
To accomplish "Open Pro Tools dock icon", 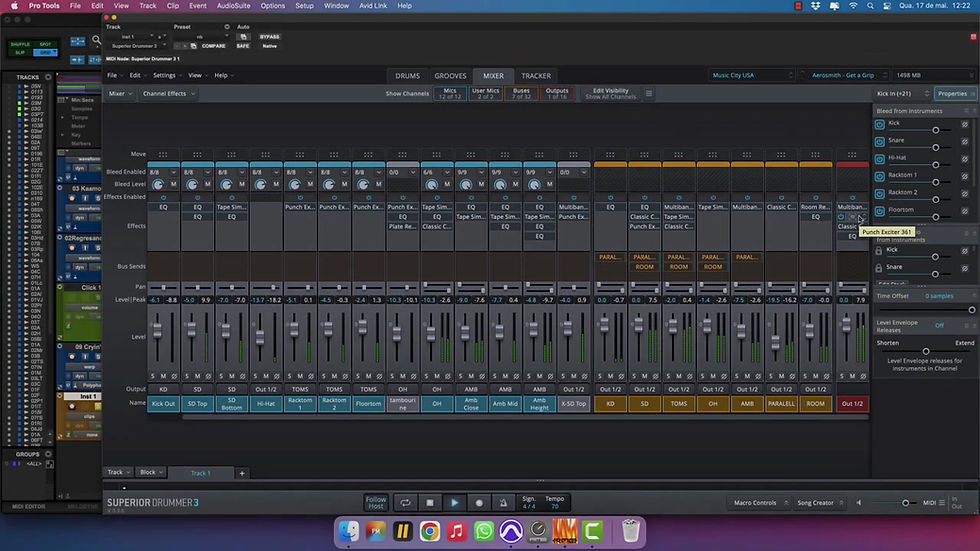I will 511,532.
